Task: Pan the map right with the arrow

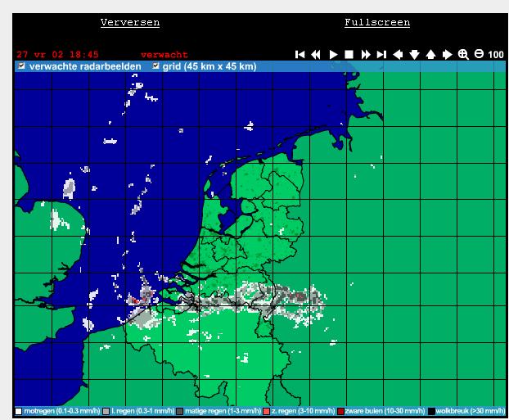Action: pyautogui.click(x=448, y=55)
